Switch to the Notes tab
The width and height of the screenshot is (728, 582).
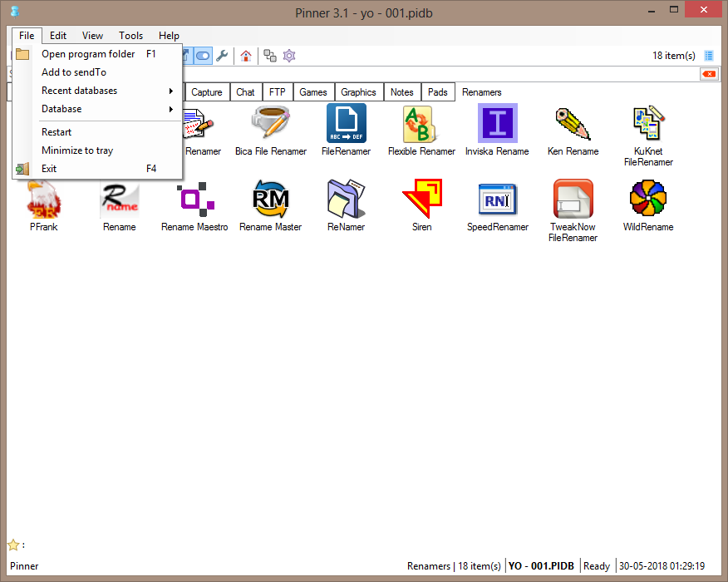pyautogui.click(x=401, y=92)
